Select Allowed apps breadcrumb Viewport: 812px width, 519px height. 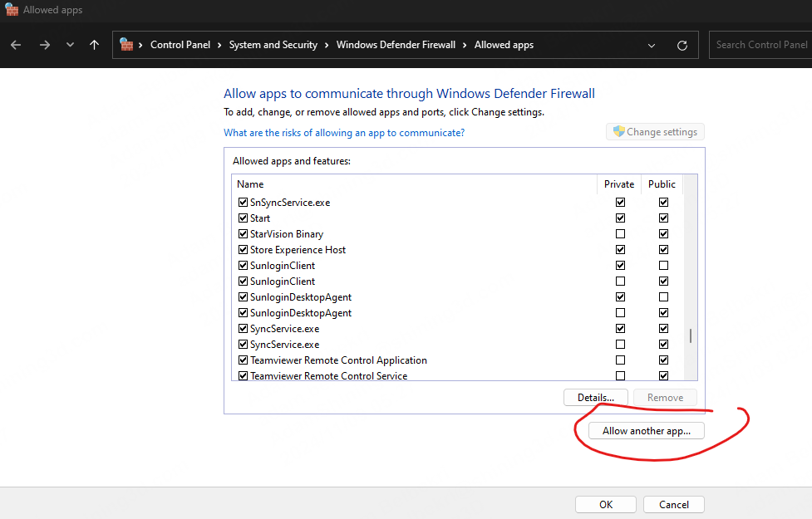tap(504, 45)
